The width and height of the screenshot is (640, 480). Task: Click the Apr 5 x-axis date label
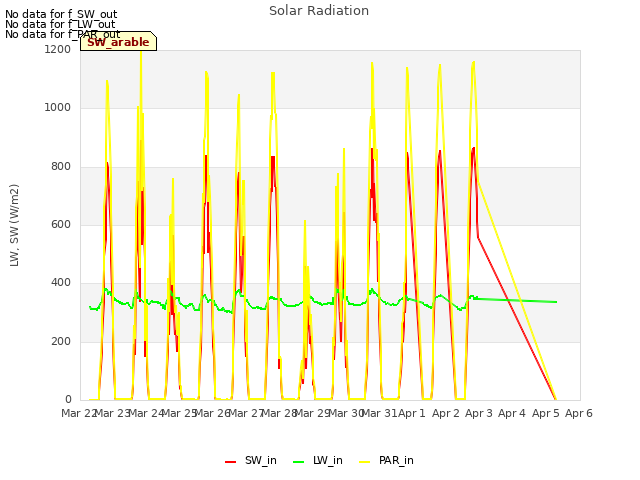(x=546, y=413)
